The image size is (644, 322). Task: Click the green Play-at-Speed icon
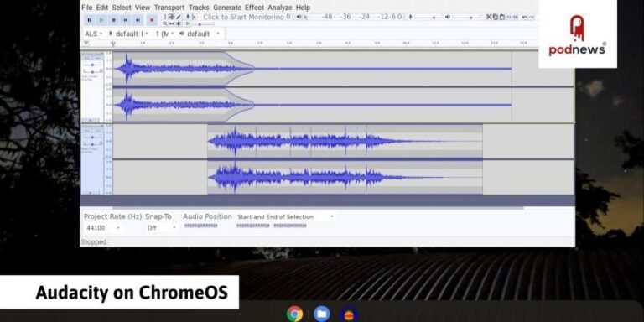pos(188,23)
